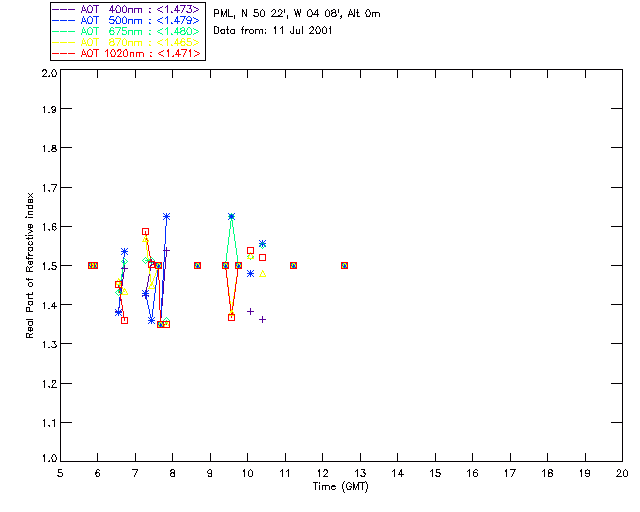
Task: Click y-axis tick label '1.7'
Action: click(49, 188)
